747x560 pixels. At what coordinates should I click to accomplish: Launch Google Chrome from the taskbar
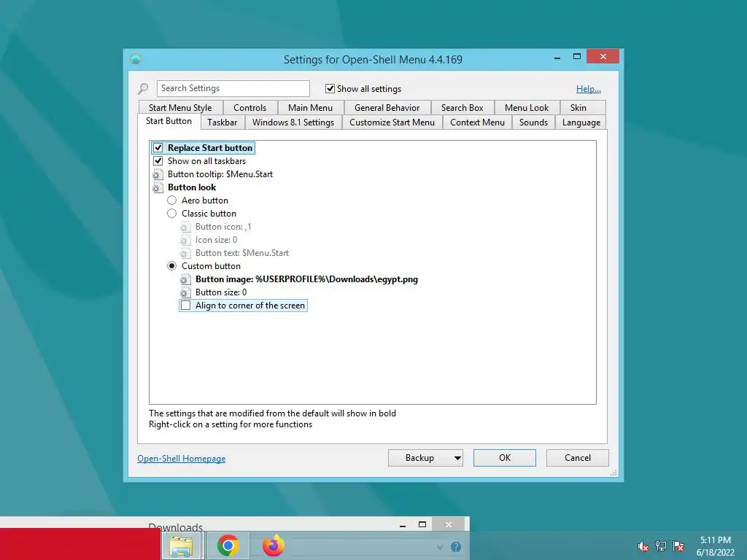coord(228,545)
